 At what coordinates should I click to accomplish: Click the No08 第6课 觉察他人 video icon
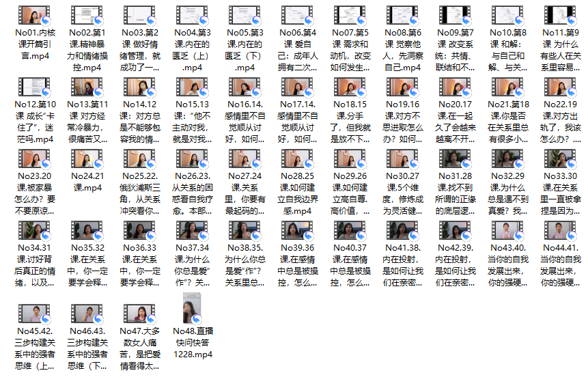(402, 15)
